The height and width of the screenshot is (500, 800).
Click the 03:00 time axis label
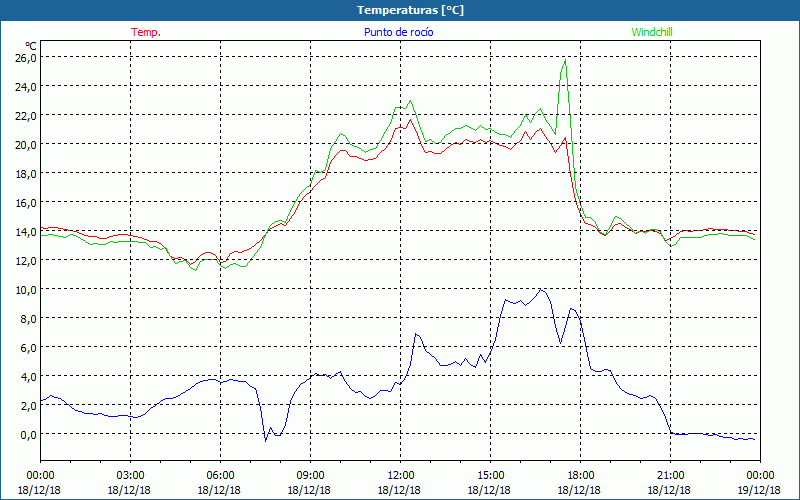[131, 476]
